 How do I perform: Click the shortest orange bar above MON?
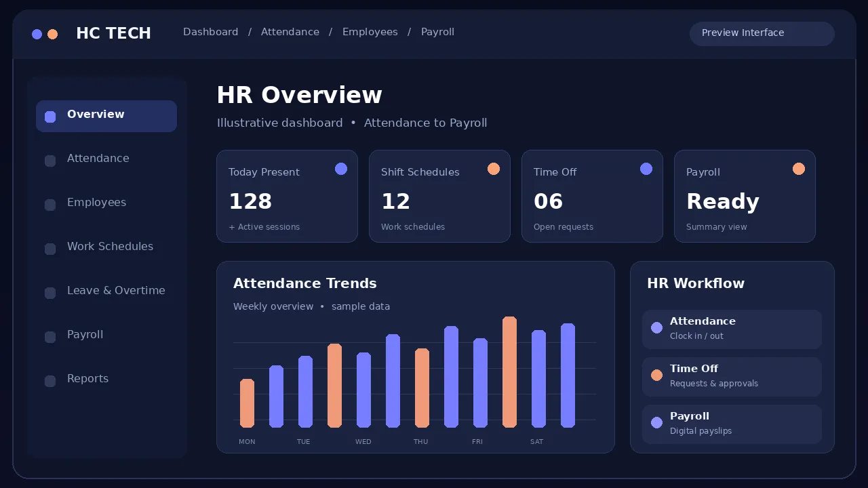248,403
